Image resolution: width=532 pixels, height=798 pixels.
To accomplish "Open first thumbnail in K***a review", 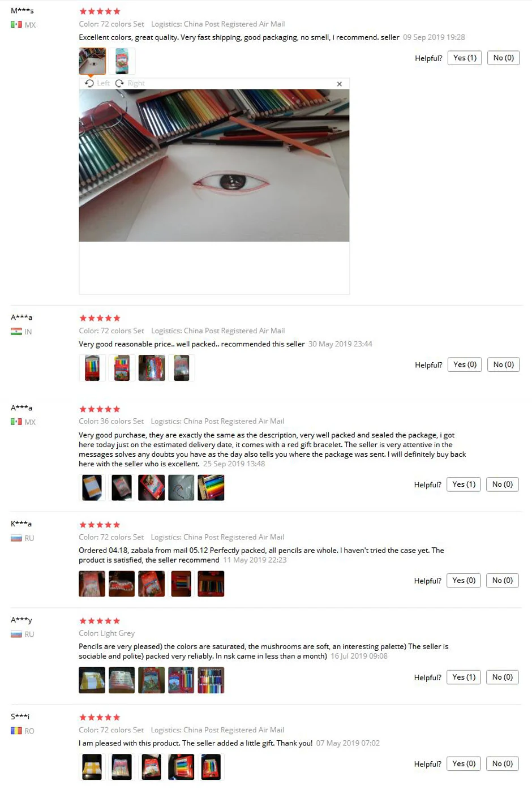I will click(x=92, y=584).
